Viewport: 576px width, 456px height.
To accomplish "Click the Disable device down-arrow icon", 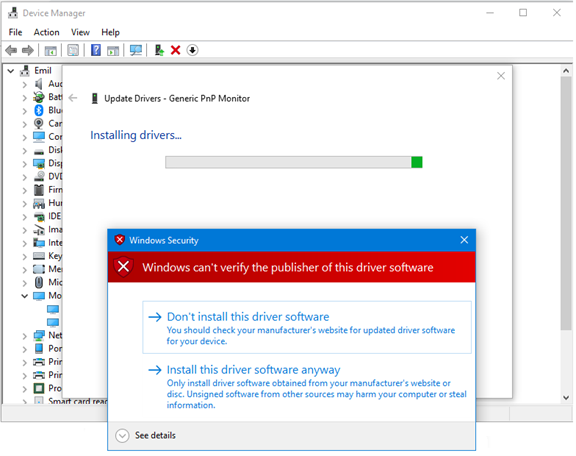I will pyautogui.click(x=192, y=50).
